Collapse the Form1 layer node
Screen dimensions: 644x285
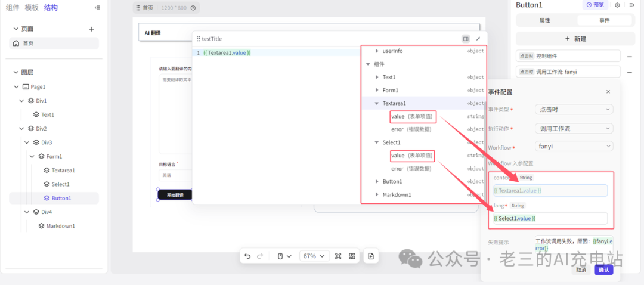point(32,156)
